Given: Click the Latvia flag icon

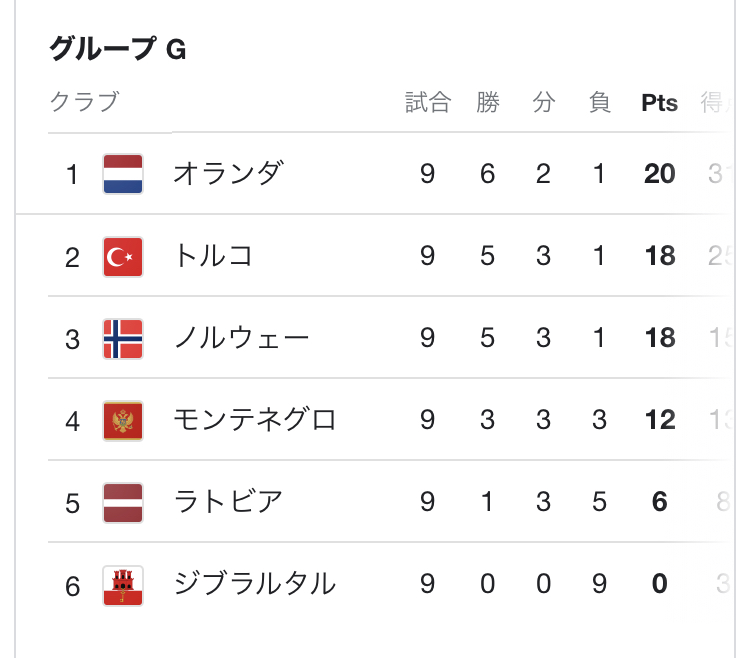Looking at the screenshot, I should [123, 503].
